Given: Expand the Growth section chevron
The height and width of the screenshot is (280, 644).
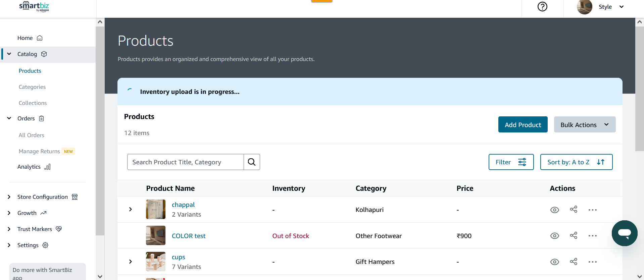Looking at the screenshot, I should (x=9, y=213).
